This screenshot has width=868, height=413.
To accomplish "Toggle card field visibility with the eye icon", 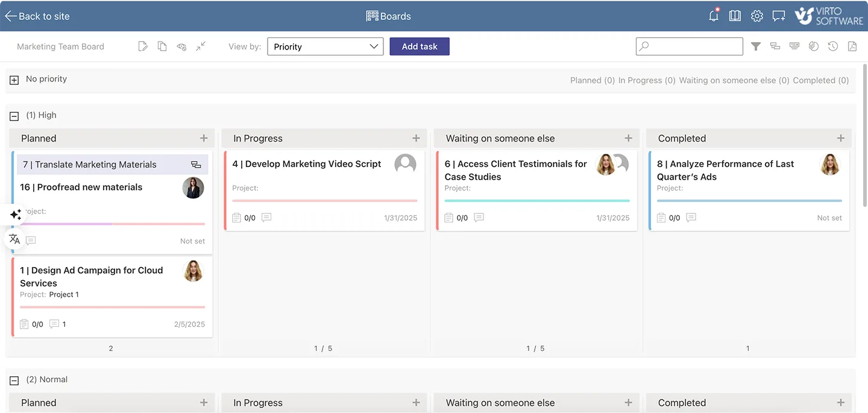I will (181, 46).
